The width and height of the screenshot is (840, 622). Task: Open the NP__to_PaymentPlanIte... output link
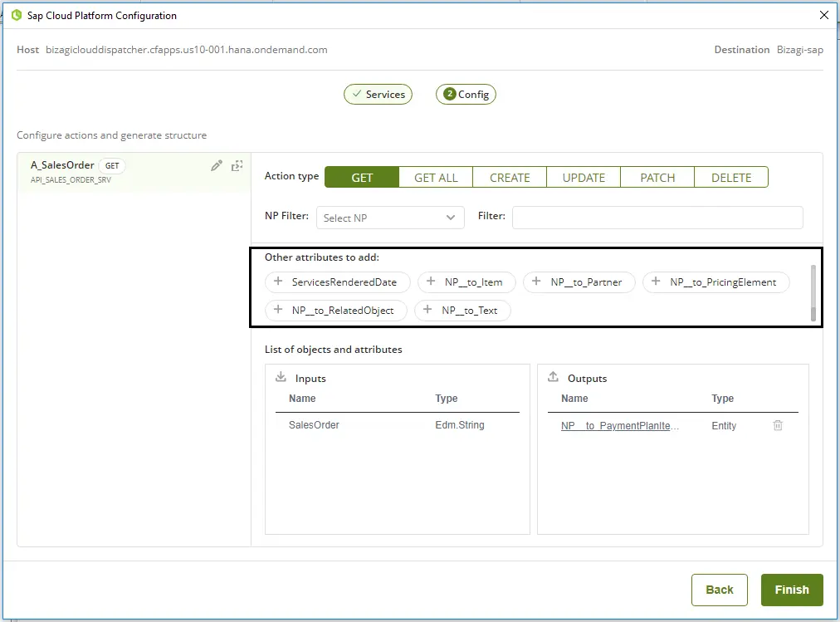(620, 426)
